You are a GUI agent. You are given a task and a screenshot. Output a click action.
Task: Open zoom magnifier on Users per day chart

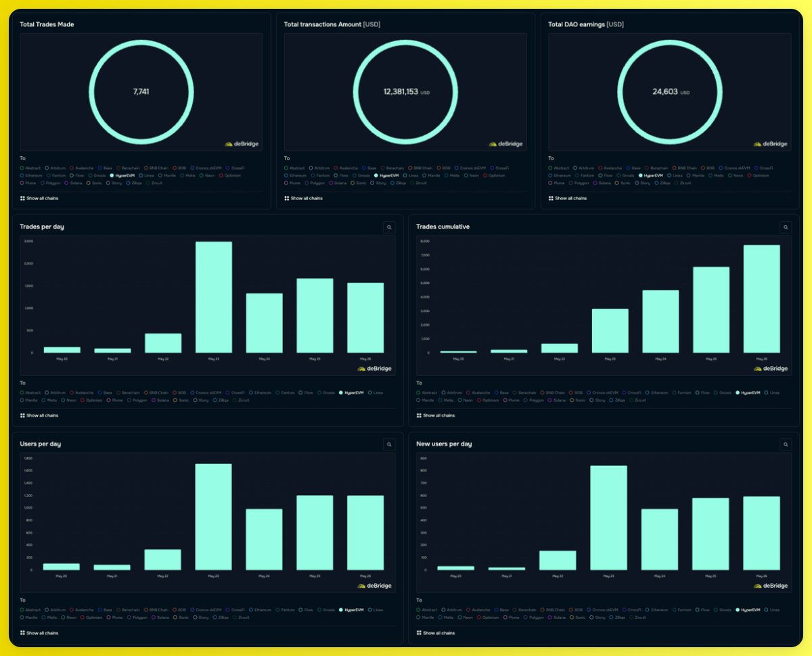pyautogui.click(x=389, y=444)
